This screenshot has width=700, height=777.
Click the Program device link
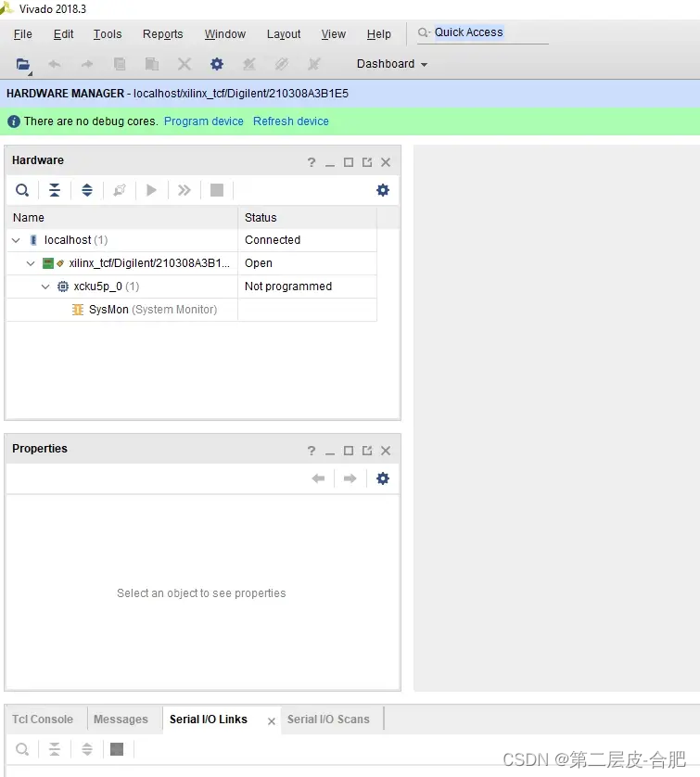[204, 121]
